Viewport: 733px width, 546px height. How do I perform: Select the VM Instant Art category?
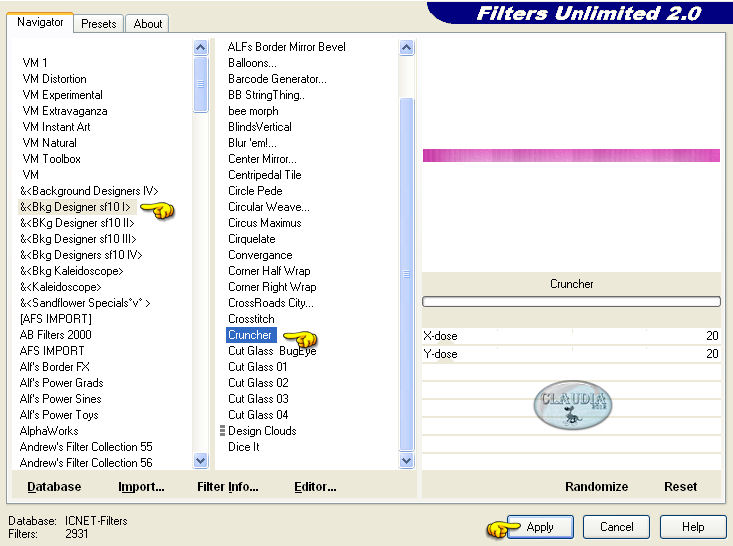click(x=56, y=127)
